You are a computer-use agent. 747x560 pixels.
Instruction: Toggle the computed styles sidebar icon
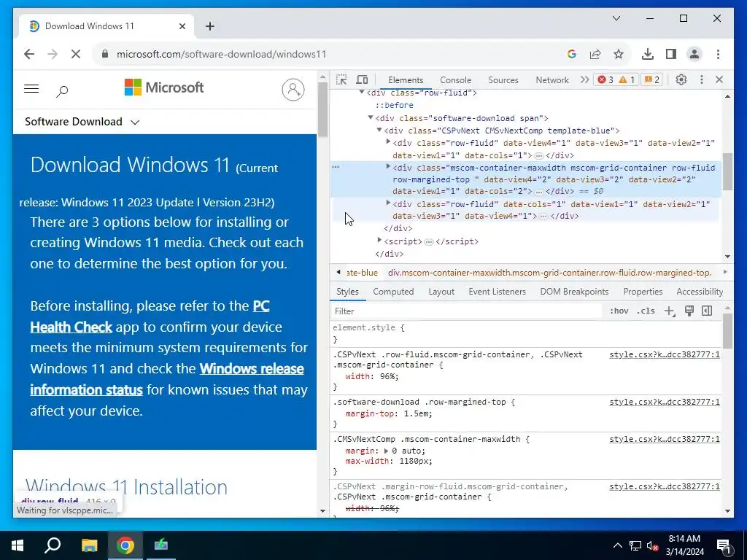coord(707,311)
